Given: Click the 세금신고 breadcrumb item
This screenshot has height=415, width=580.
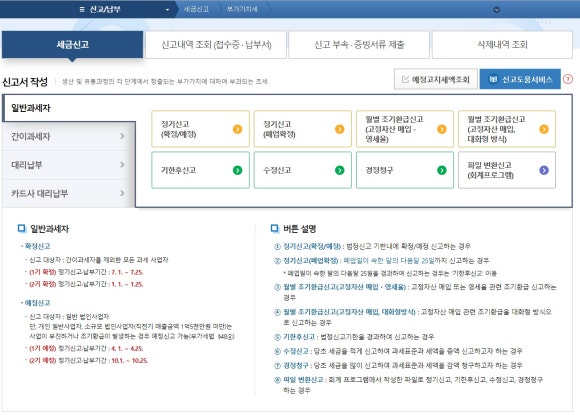Looking at the screenshot, I should [196, 9].
